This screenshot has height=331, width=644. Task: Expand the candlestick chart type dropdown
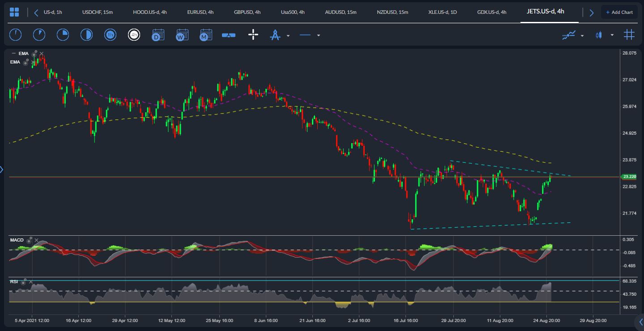(612, 35)
